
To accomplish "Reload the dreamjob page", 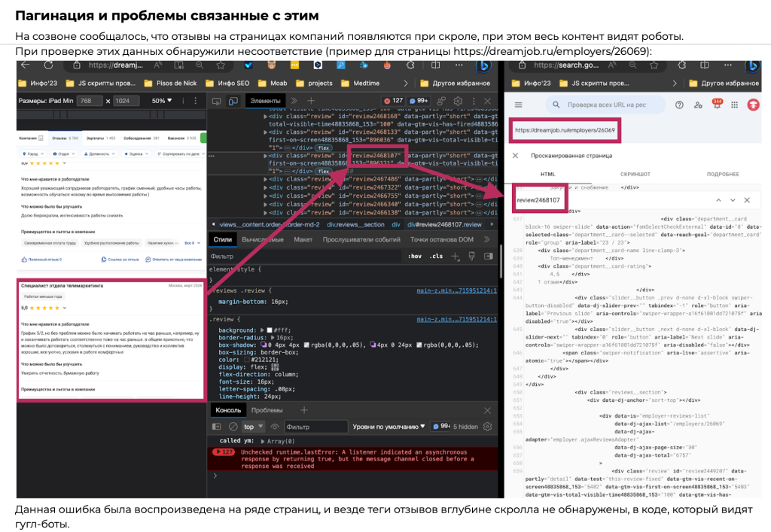I will [x=49, y=65].
